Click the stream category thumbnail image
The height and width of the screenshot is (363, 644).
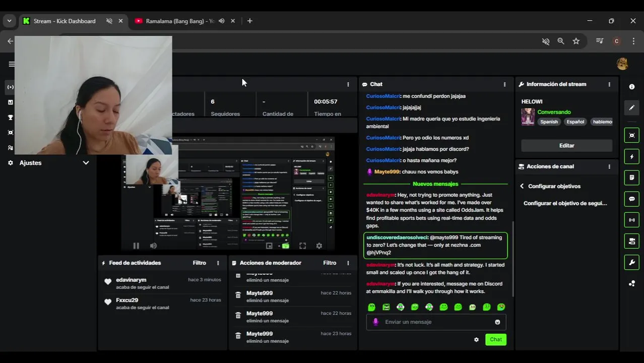tap(528, 116)
